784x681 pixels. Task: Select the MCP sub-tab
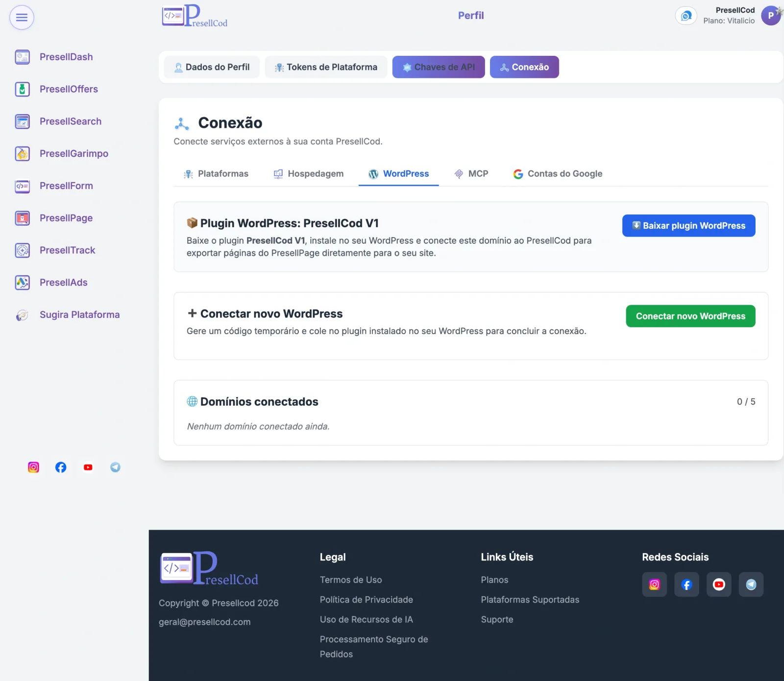tap(471, 174)
